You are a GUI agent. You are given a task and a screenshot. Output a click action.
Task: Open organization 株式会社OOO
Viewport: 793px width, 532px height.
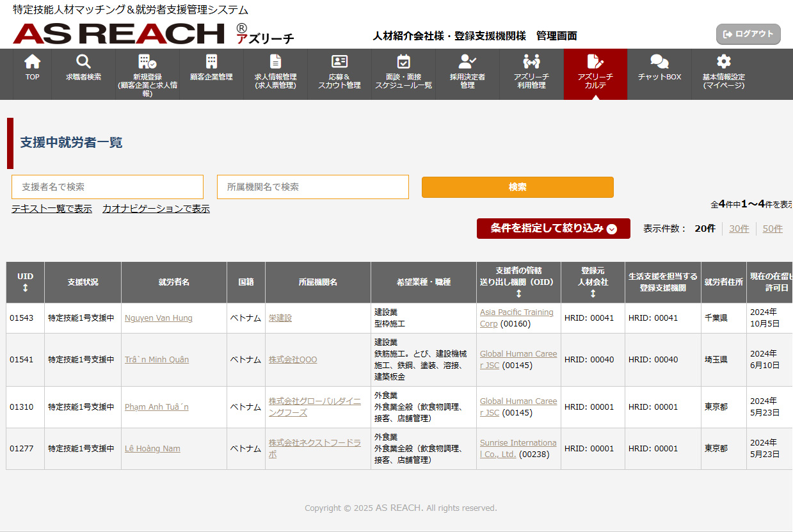tap(293, 360)
